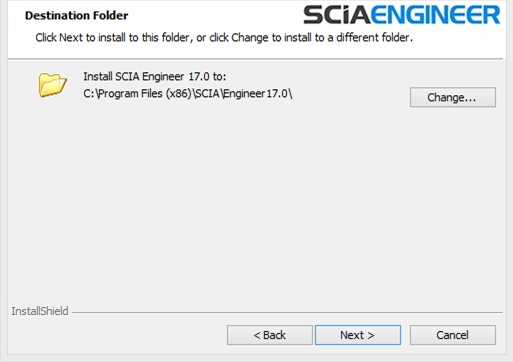Continue installation with Next button

tap(358, 335)
